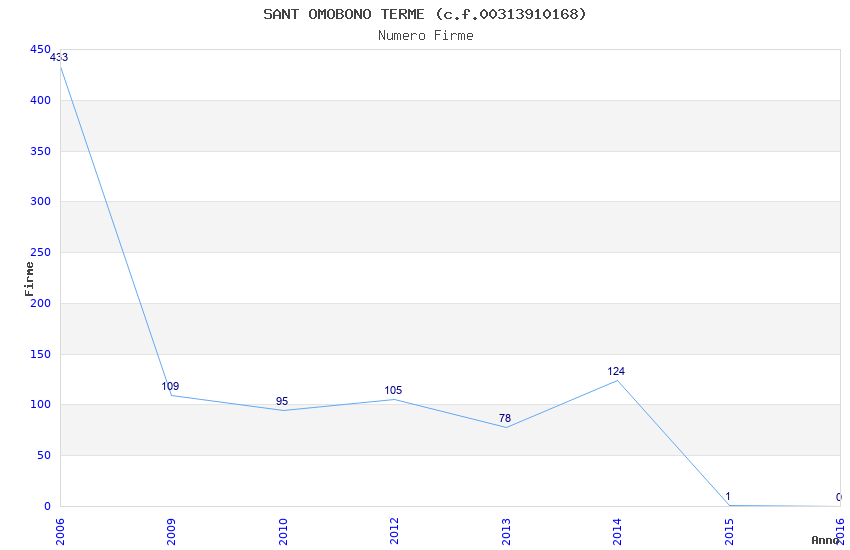Click the y-axis value 100
The width and height of the screenshot is (850, 550).
point(40,404)
